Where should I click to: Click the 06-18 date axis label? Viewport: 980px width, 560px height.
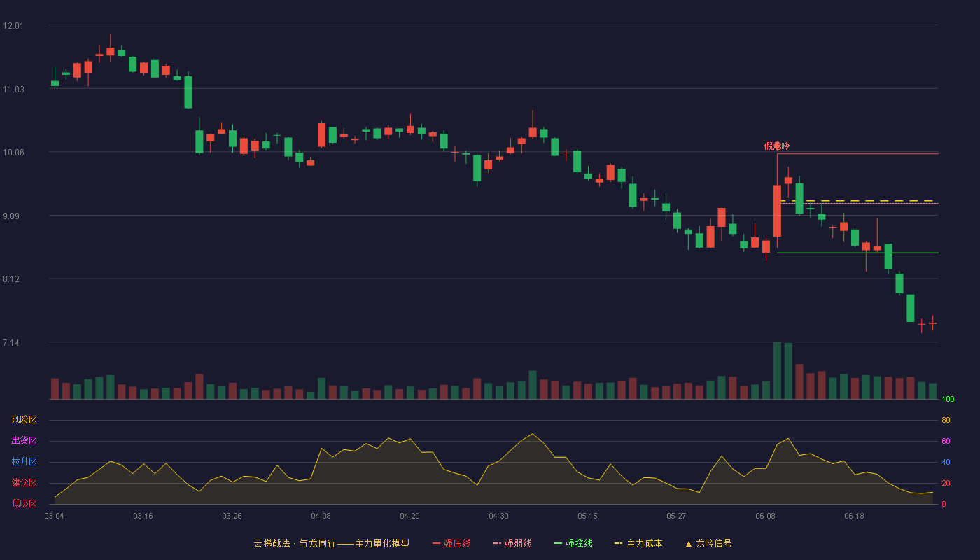coord(854,516)
